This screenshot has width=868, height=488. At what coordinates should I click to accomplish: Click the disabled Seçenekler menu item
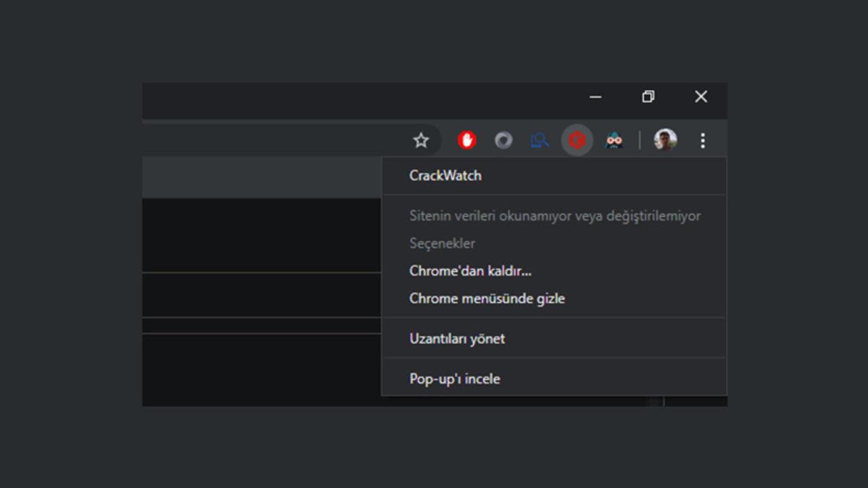click(x=442, y=244)
